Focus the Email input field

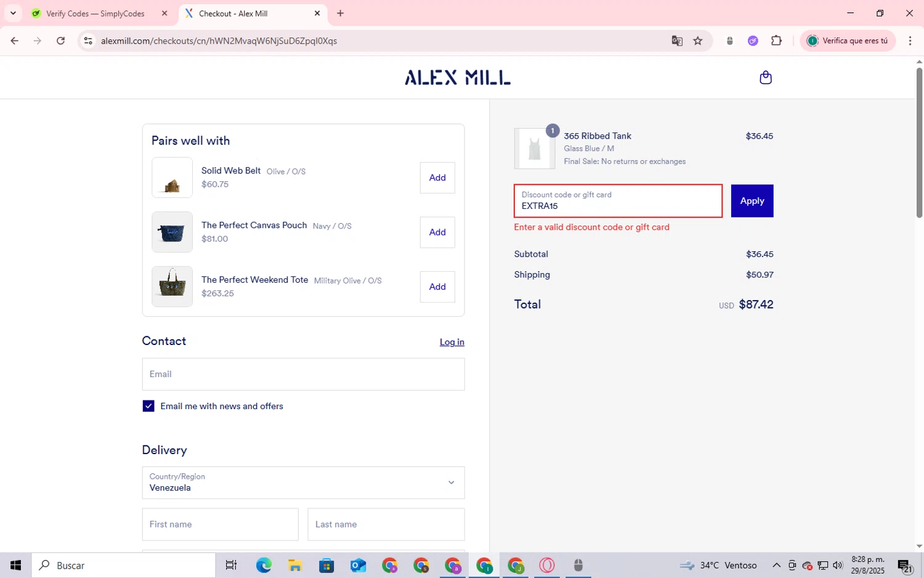pos(303,374)
